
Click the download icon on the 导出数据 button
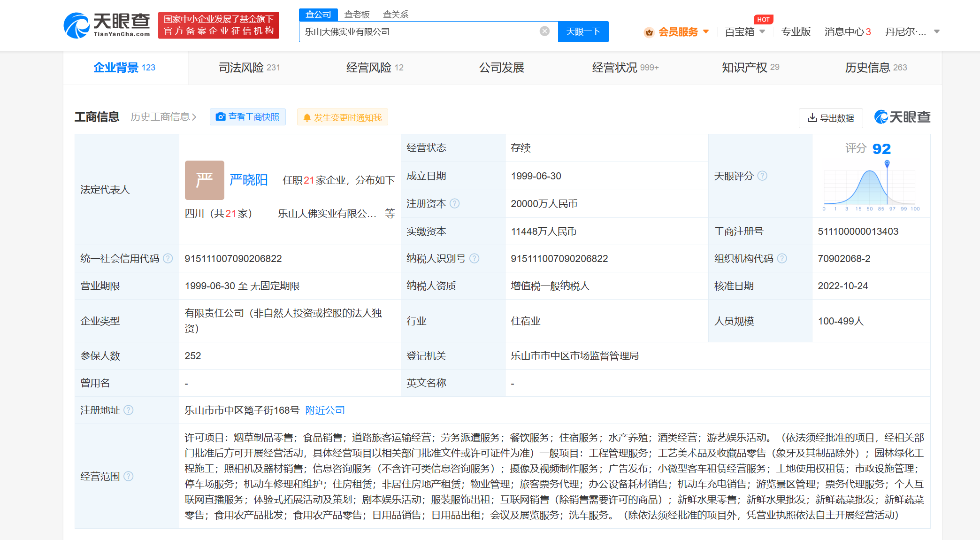click(x=812, y=118)
